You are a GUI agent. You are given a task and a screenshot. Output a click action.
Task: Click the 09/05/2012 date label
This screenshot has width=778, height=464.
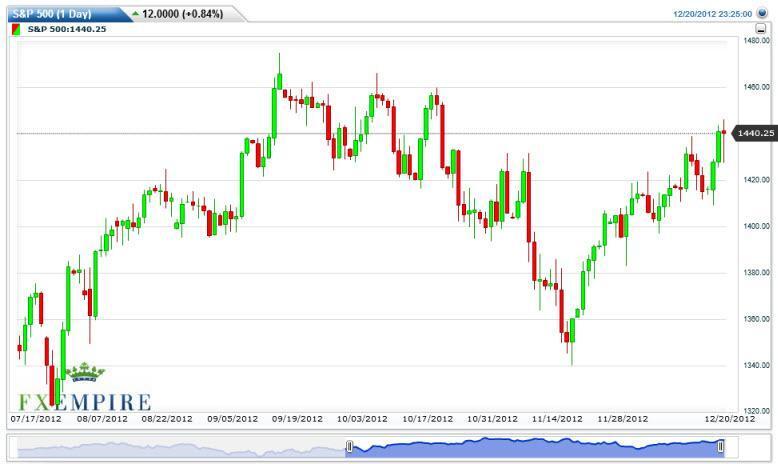pyautogui.click(x=233, y=419)
